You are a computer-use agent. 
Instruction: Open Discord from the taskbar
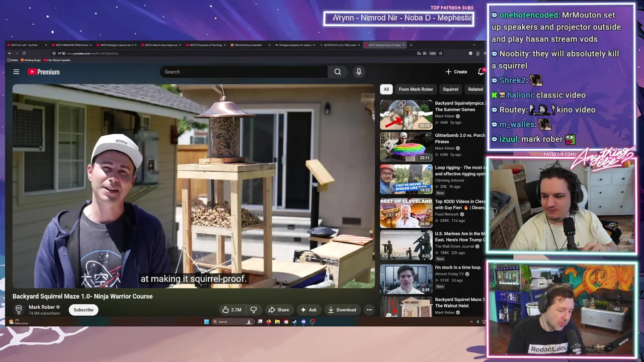pyautogui.click(x=303, y=322)
